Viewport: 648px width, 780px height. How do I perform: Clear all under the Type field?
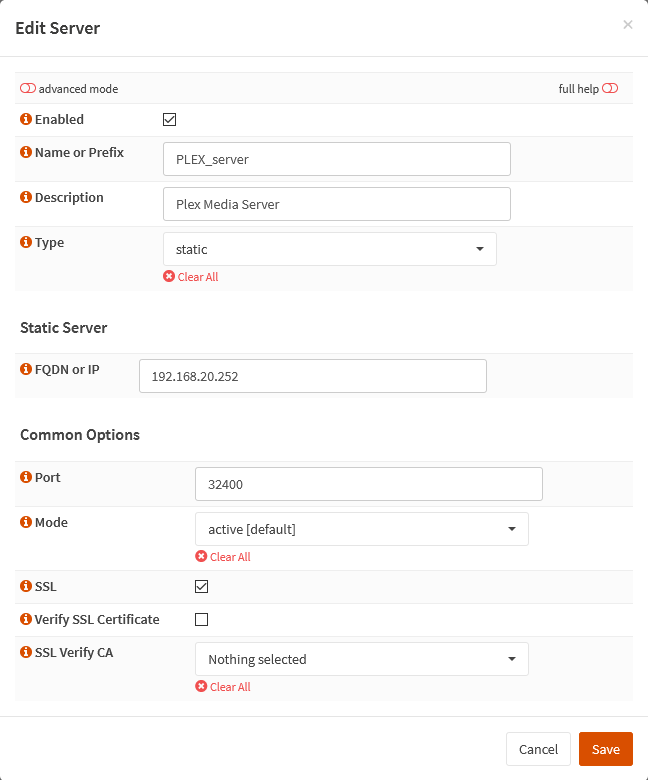click(x=191, y=277)
